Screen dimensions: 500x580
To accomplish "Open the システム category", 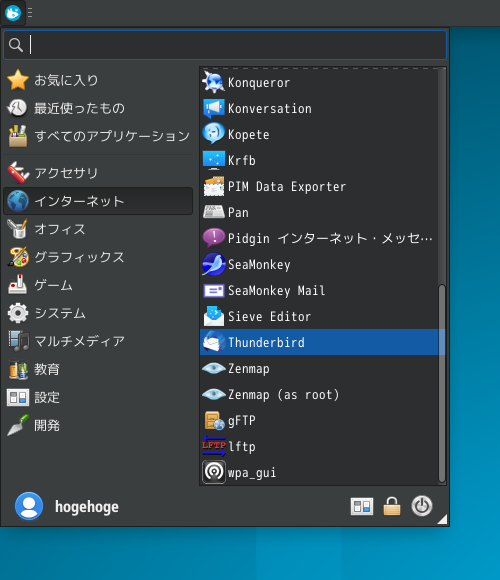I will coord(98,313).
